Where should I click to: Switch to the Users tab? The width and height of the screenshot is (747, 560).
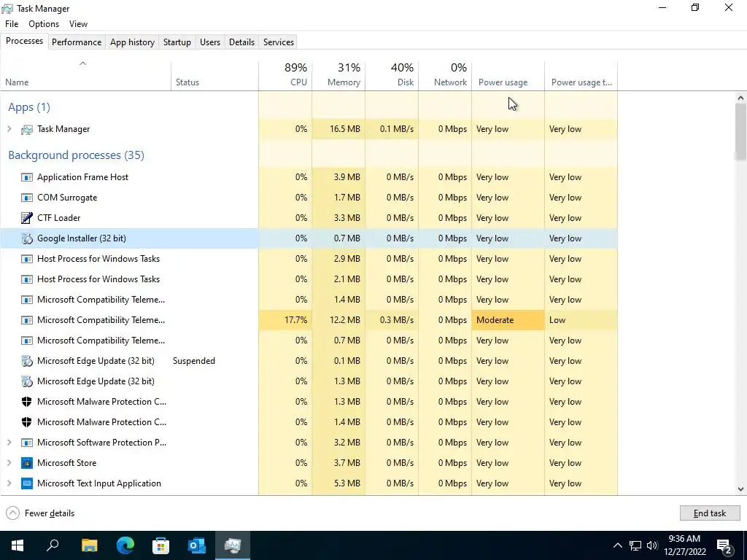[x=210, y=42]
